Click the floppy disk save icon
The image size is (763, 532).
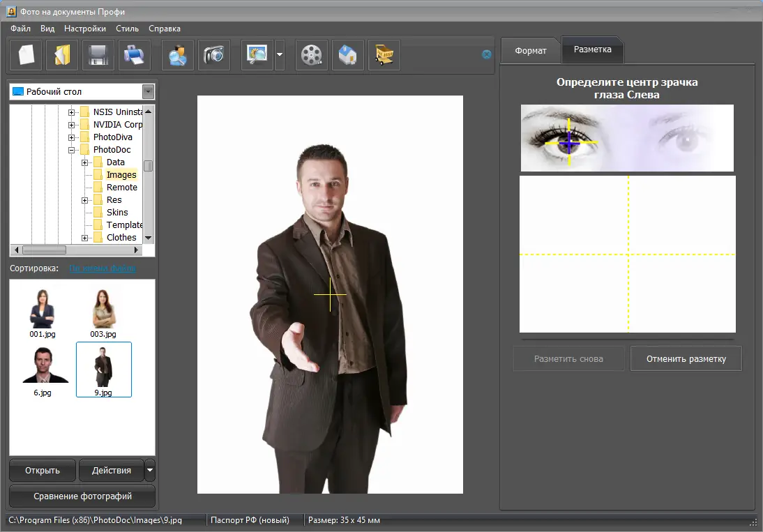pyautogui.click(x=98, y=55)
